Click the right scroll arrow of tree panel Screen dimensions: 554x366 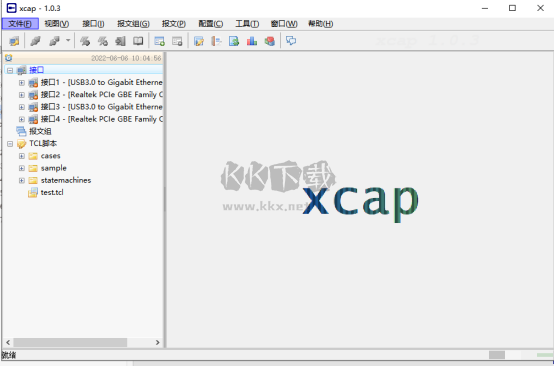coord(158,342)
